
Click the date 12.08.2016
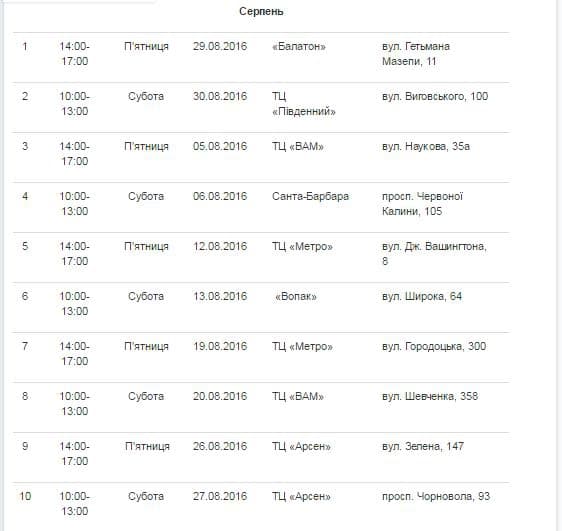coord(220,246)
